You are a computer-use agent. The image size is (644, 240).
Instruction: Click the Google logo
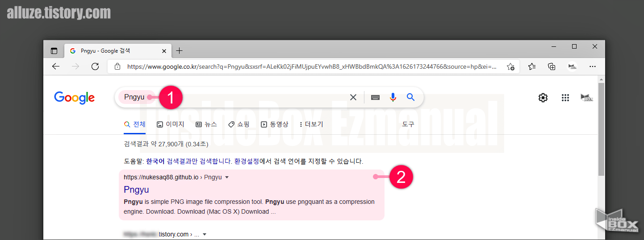tap(75, 98)
